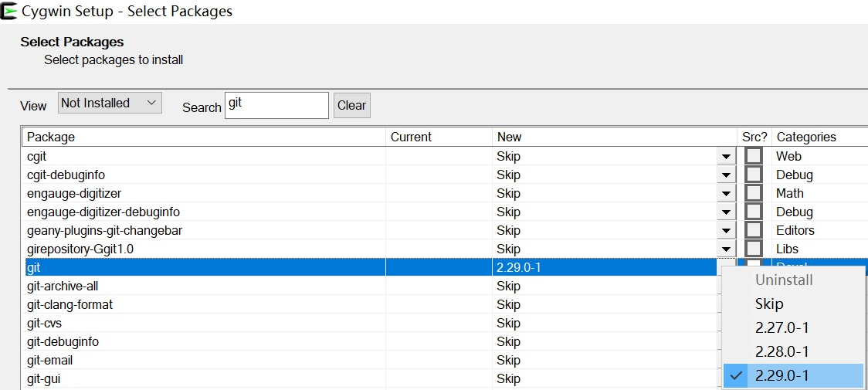Select the git-email package name
The image size is (868, 390).
pyautogui.click(x=50, y=360)
